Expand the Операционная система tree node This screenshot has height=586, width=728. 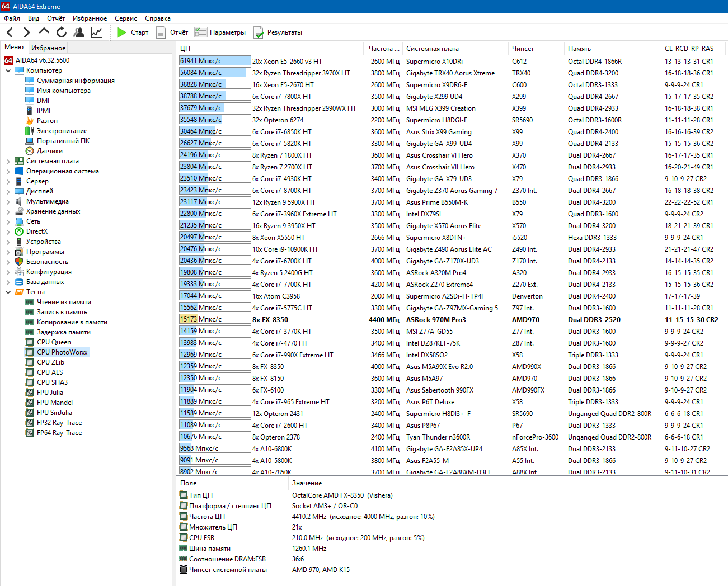[x=8, y=171]
